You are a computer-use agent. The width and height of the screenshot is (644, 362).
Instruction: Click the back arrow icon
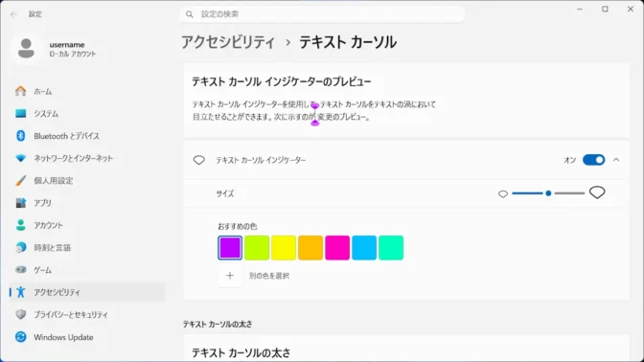(x=13, y=14)
